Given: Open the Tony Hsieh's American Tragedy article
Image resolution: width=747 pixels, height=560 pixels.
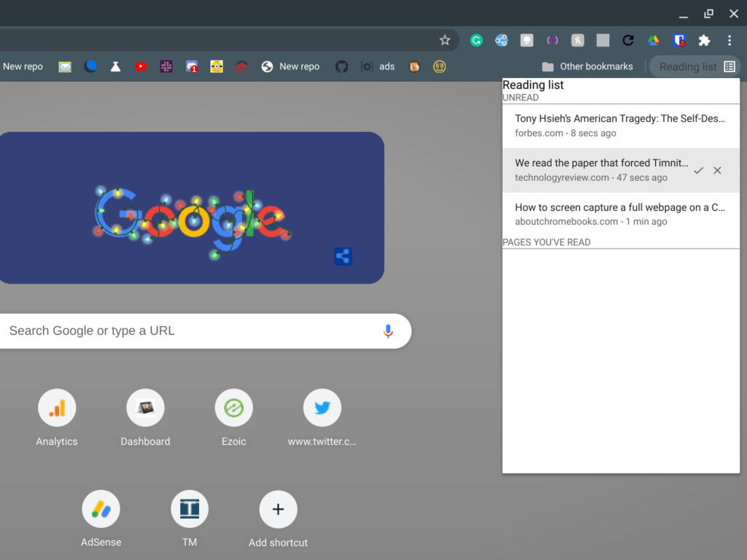Looking at the screenshot, I should (x=621, y=125).
